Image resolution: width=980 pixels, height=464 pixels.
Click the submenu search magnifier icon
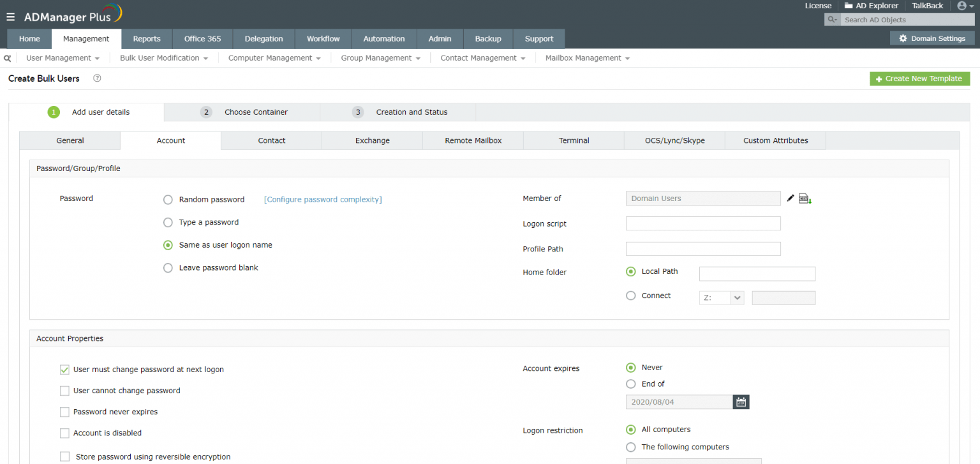pyautogui.click(x=8, y=58)
